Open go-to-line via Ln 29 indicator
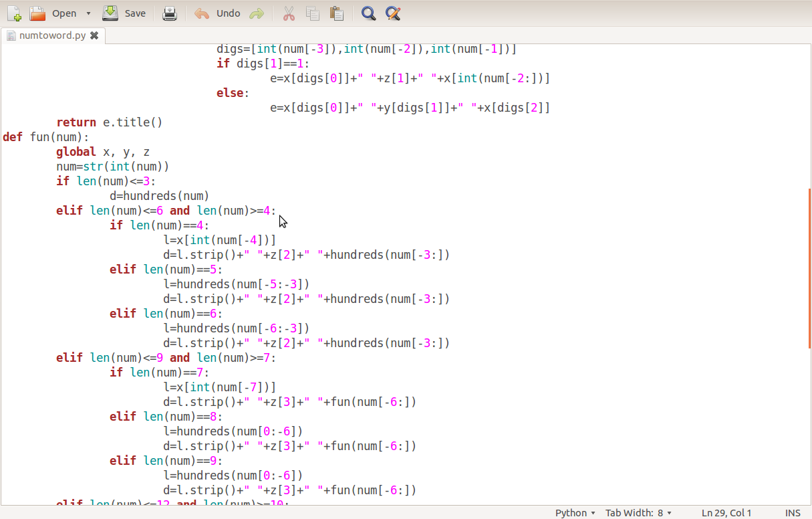812x519 pixels. tap(726, 512)
